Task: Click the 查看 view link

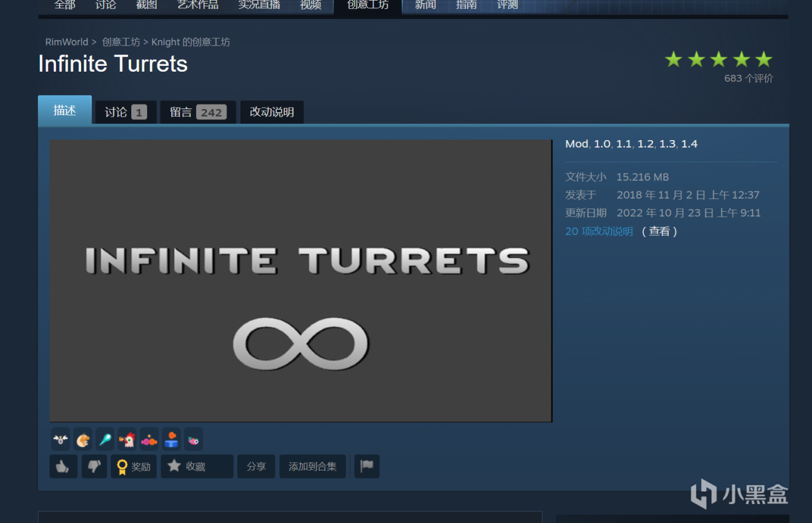Action: 660,231
